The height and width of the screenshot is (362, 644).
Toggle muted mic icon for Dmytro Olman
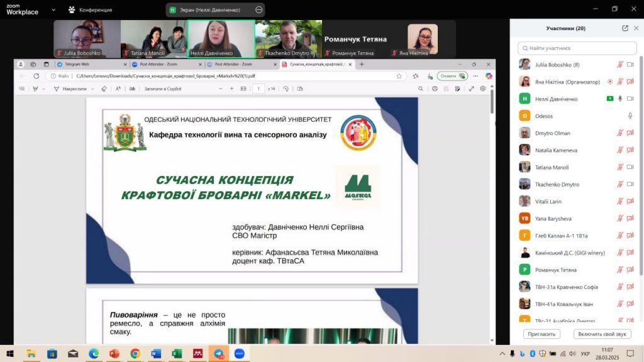coord(620,133)
